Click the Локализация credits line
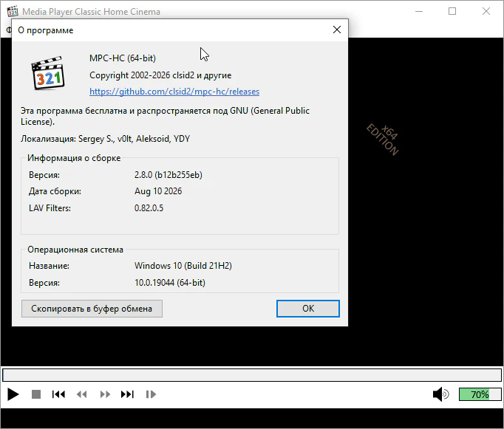The height and width of the screenshot is (429, 504). click(x=106, y=139)
